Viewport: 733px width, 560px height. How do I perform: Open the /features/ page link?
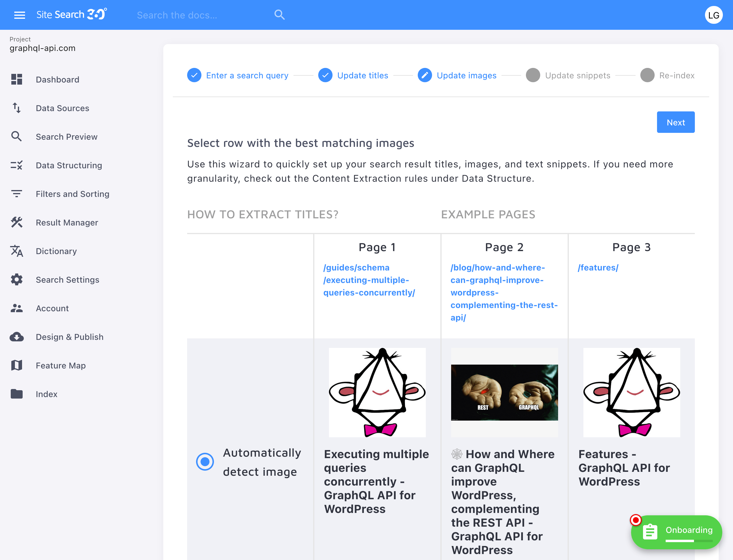click(598, 267)
